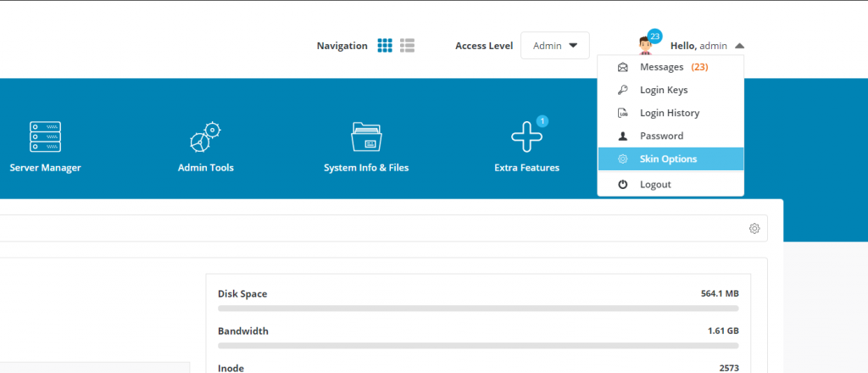Select Login History menu entry

click(x=670, y=113)
